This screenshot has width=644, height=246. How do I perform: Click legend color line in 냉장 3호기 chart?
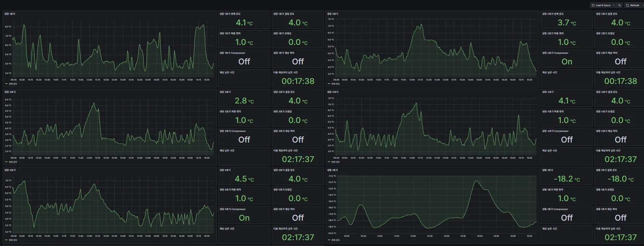click(x=6, y=162)
